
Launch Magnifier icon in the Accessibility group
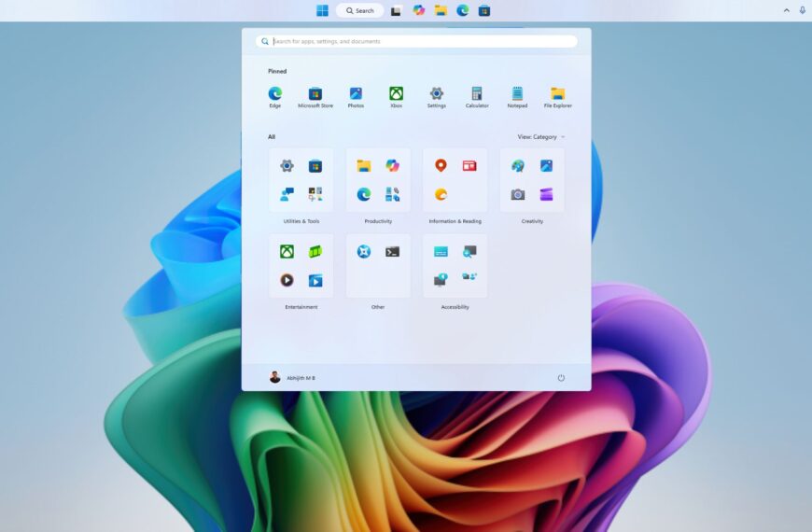point(469,252)
